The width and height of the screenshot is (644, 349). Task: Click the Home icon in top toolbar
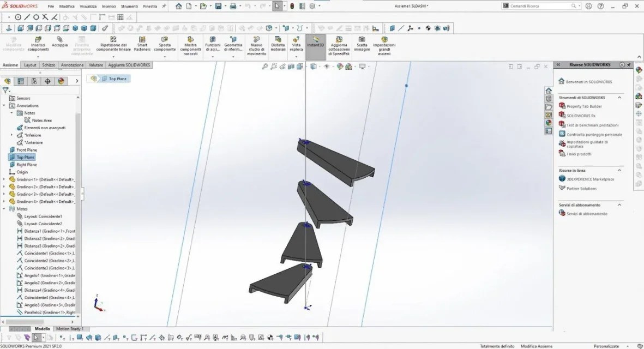click(179, 6)
